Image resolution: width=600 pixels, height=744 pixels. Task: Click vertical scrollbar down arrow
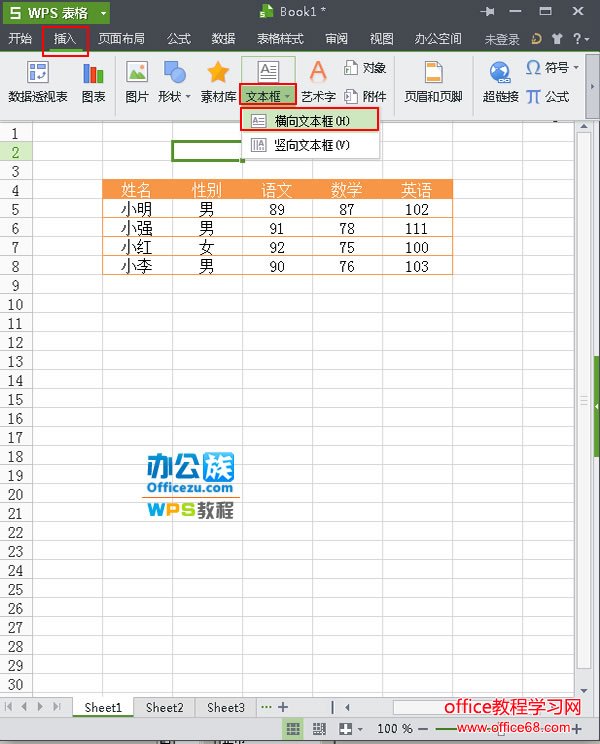click(584, 690)
